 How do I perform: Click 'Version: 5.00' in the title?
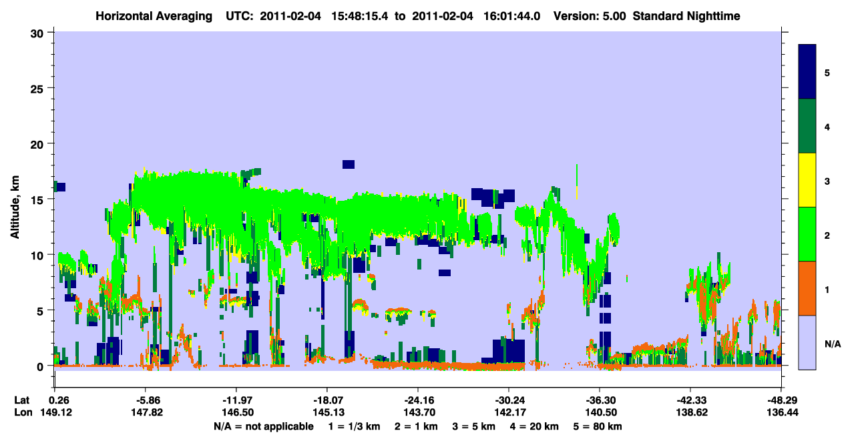tap(590, 15)
